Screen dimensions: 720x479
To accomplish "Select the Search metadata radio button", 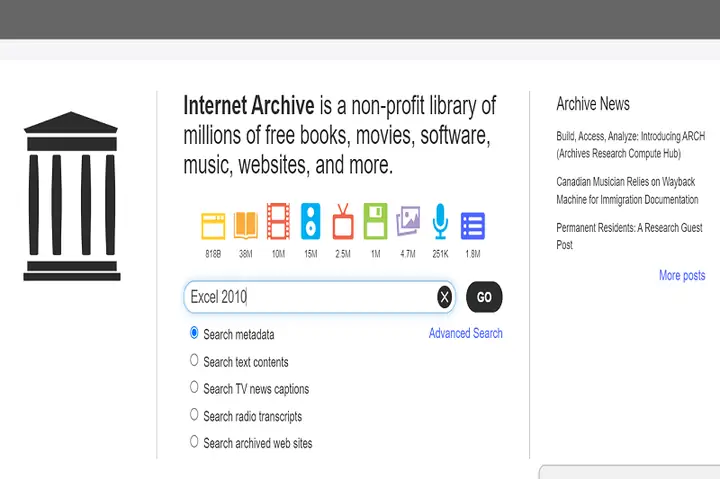I will [x=194, y=333].
